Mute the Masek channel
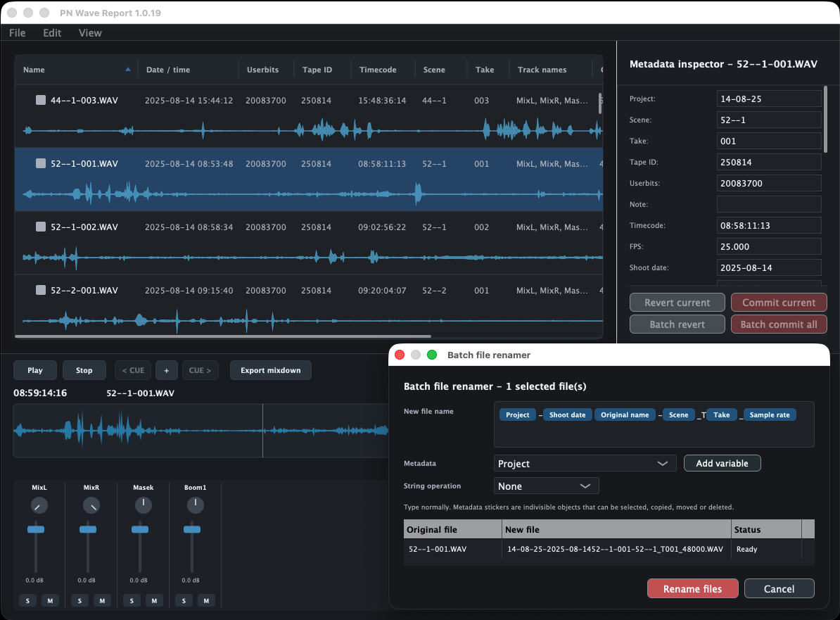This screenshot has height=620, width=840. (x=154, y=601)
